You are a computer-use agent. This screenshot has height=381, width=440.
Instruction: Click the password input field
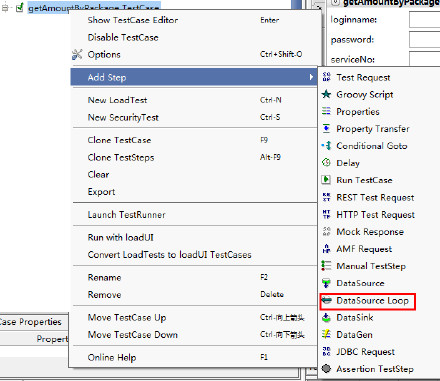click(x=424, y=40)
